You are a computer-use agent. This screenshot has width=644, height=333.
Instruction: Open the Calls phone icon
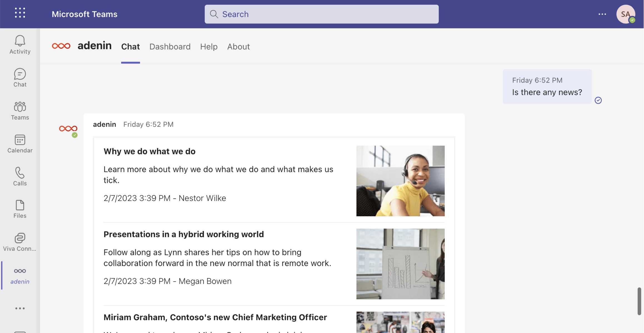[x=20, y=177]
